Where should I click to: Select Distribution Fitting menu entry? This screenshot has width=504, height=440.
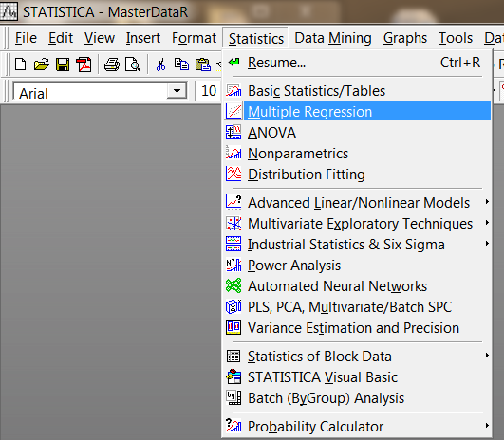tap(357, 174)
